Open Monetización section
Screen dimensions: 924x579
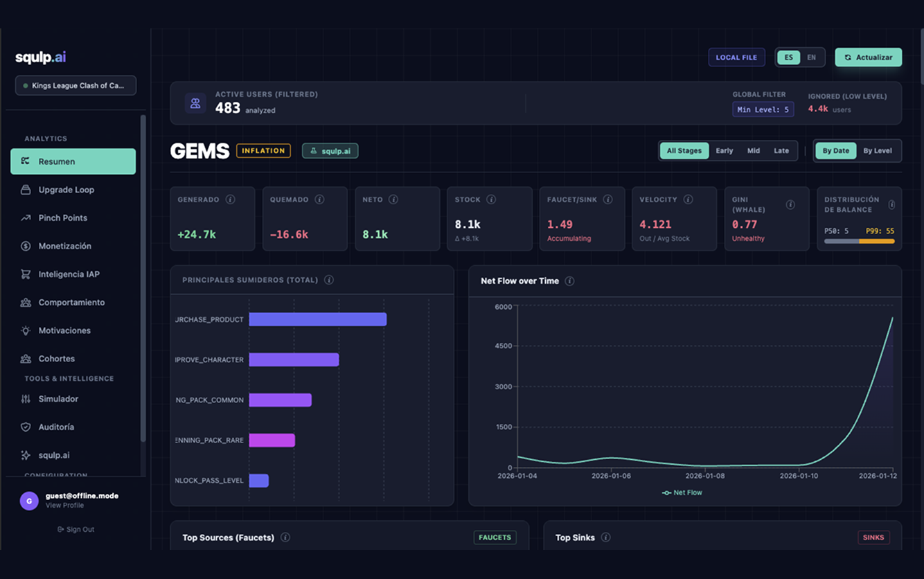click(73, 246)
